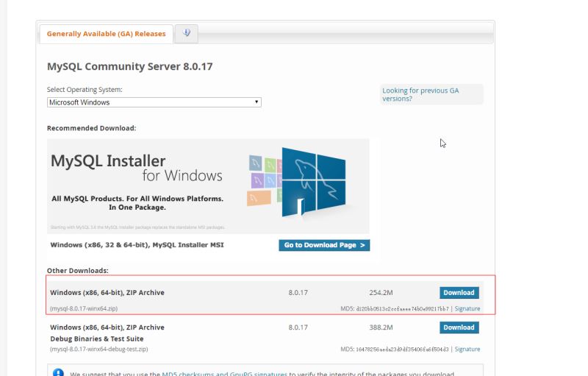The height and width of the screenshot is (376, 588).
Task: Click the arrow on the Microsoft Windows combo box
Action: tap(257, 102)
